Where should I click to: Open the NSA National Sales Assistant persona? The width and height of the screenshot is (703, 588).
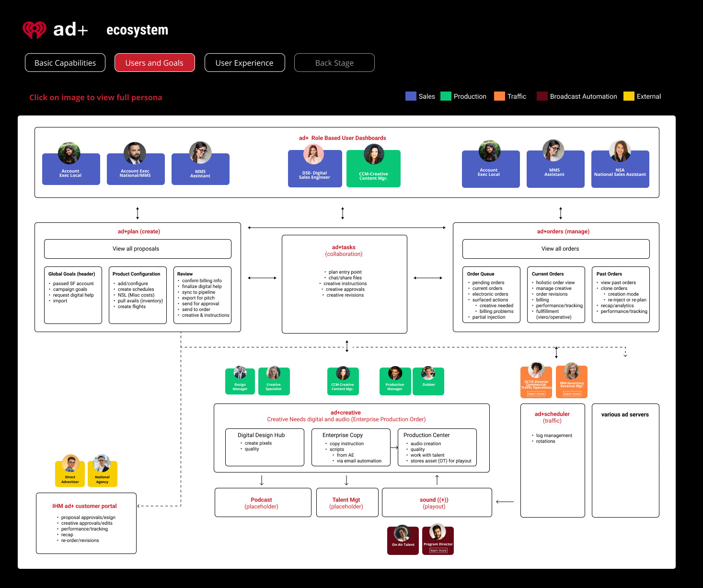click(x=620, y=164)
